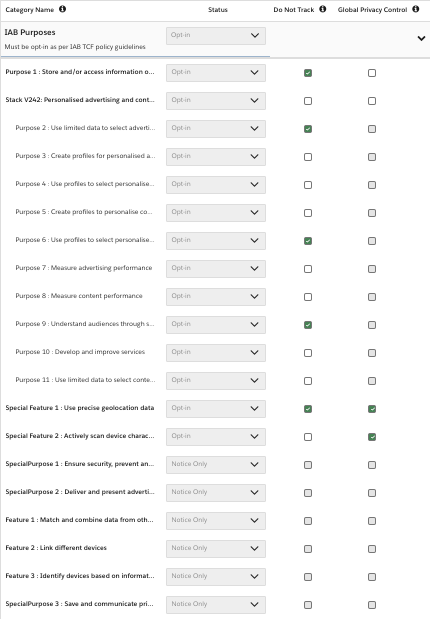
Task: Open Feature 2 Link different devices dropdown
Action: [216, 549]
